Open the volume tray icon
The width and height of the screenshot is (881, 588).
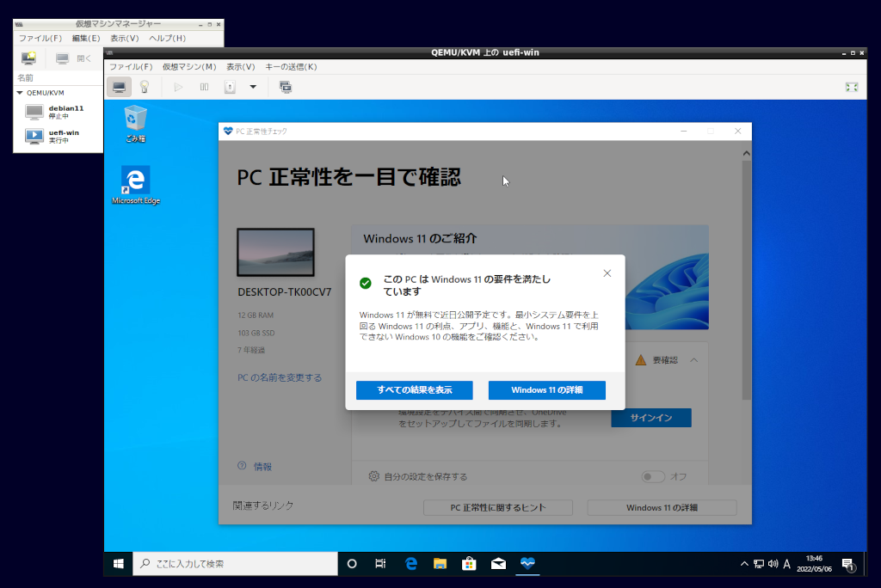pyautogui.click(x=773, y=564)
